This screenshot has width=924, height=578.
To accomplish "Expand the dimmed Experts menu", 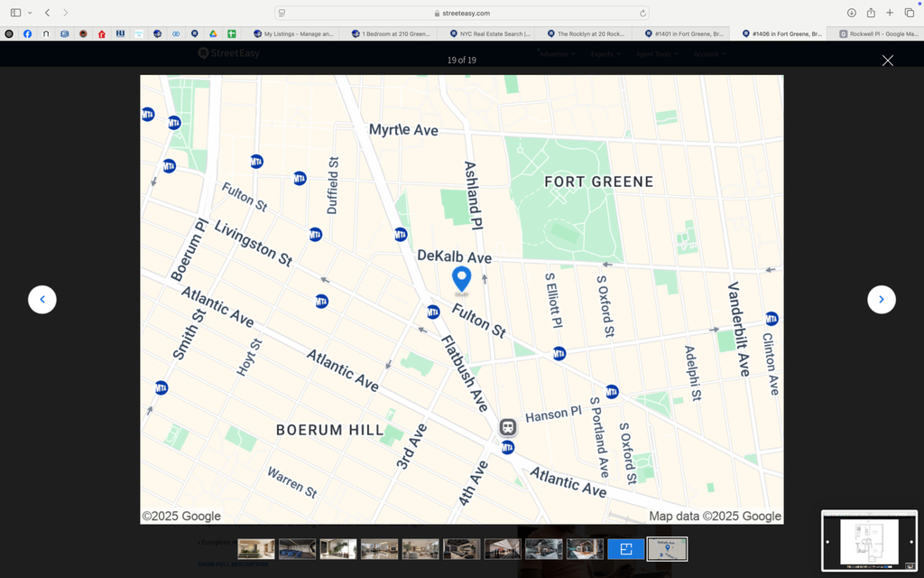I will (605, 53).
